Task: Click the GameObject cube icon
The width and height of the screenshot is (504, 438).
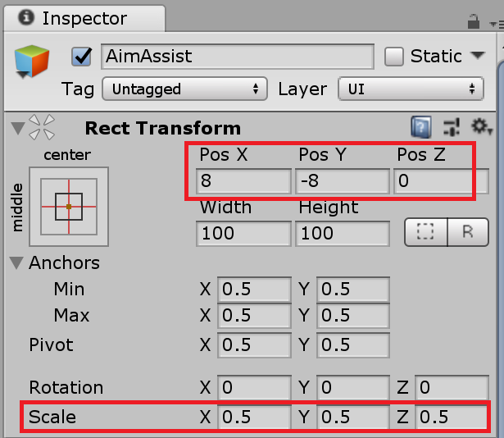Action: 32,62
